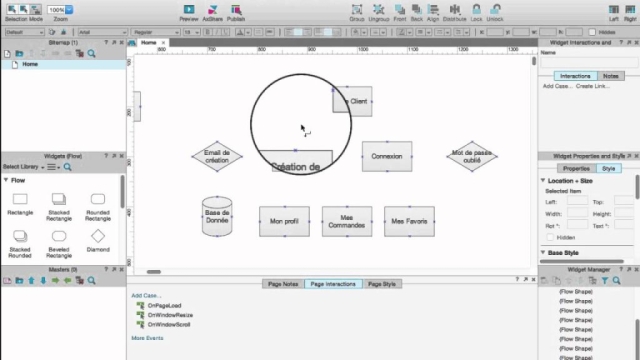
Task: Click the widget Name input field
Action: click(589, 62)
